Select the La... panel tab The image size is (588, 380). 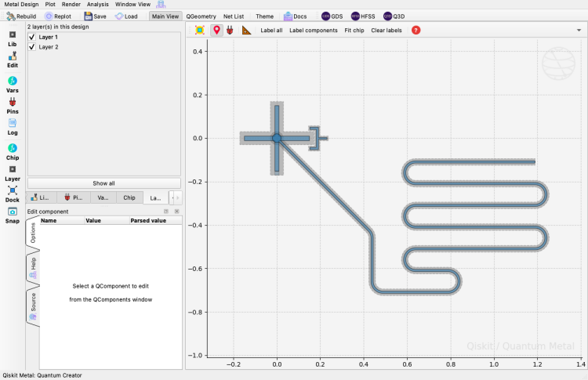tap(156, 197)
